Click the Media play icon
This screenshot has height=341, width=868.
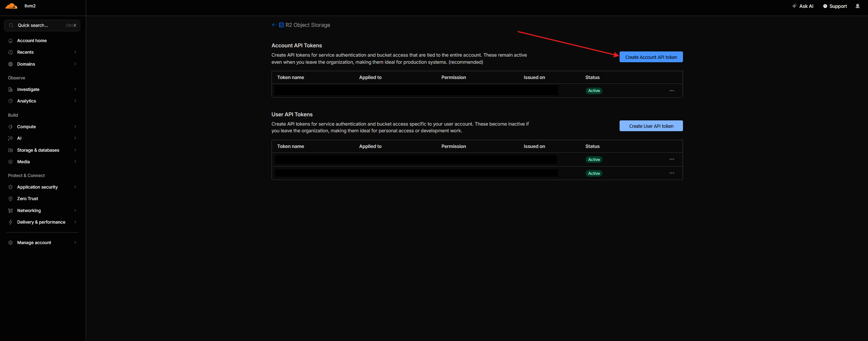pos(10,162)
